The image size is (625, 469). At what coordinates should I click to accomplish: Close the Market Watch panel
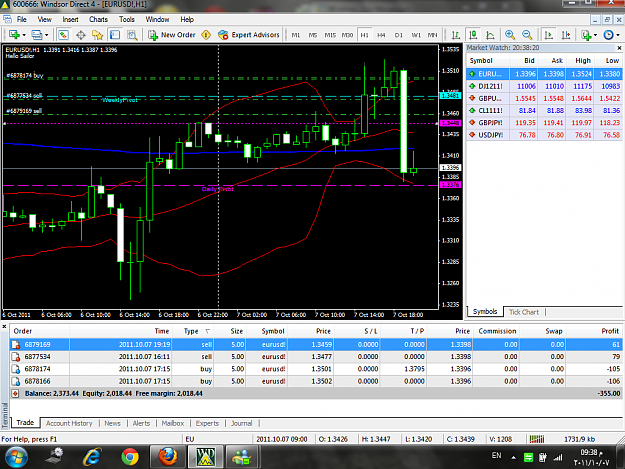(x=619, y=48)
